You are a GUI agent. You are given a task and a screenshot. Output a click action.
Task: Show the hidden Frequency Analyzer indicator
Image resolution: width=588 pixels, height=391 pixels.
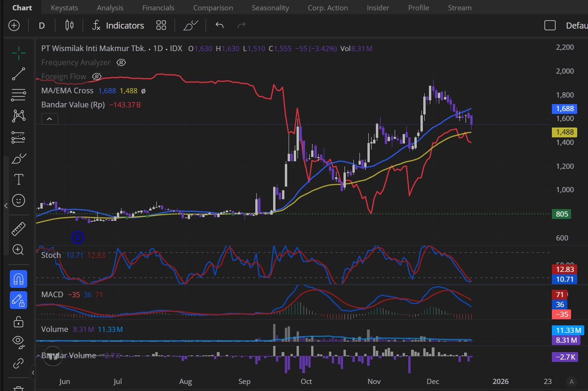(121, 62)
